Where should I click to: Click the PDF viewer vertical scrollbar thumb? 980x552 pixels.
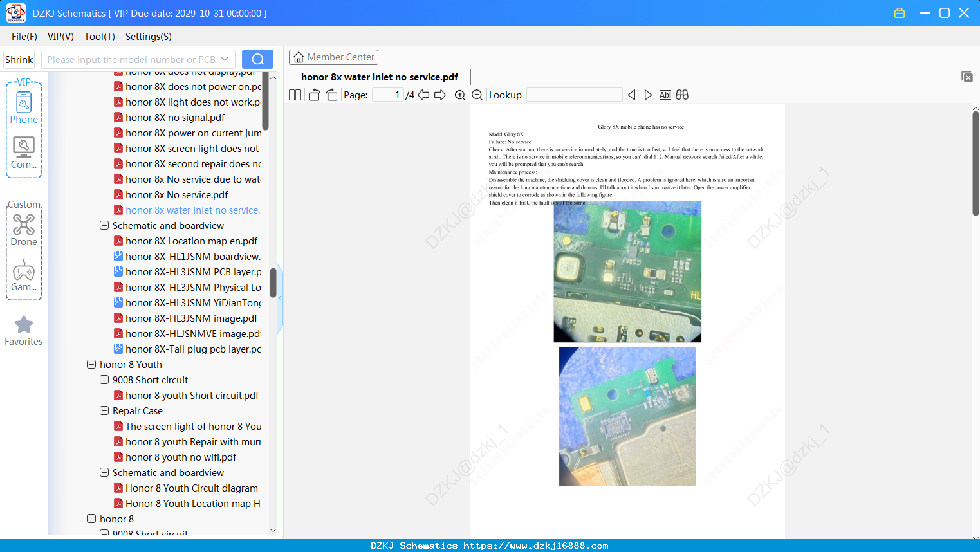point(975,163)
